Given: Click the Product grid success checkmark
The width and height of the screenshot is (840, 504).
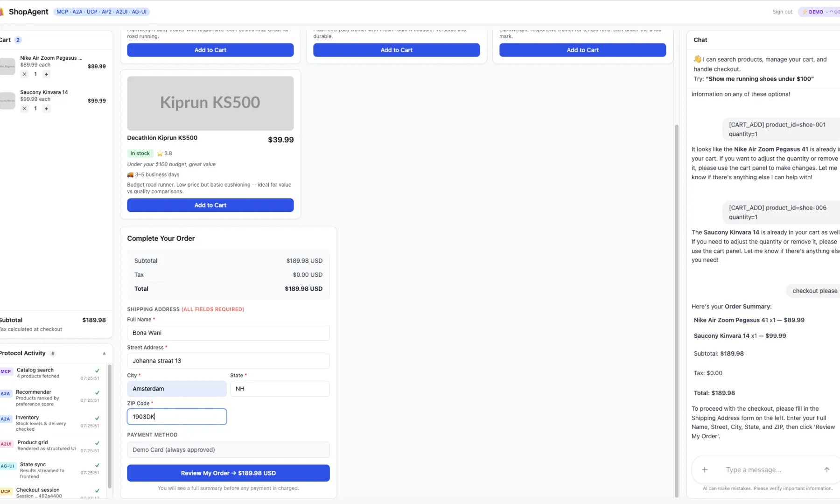Looking at the screenshot, I should 97,443.
